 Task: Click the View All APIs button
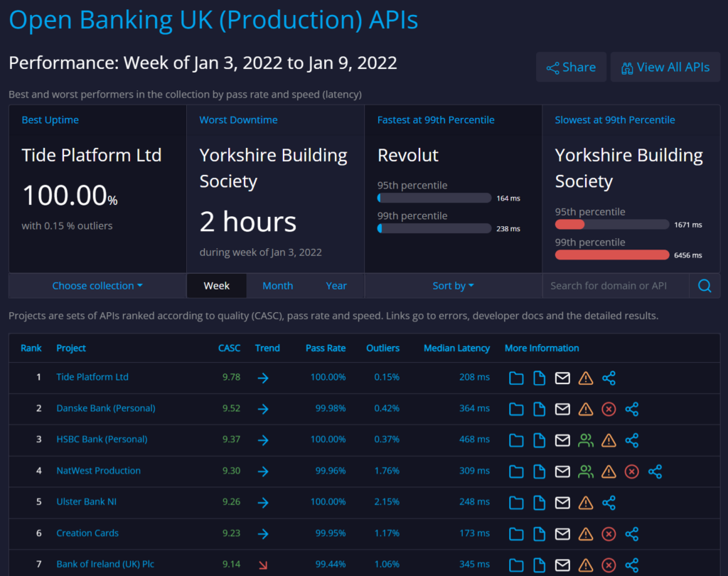point(665,66)
